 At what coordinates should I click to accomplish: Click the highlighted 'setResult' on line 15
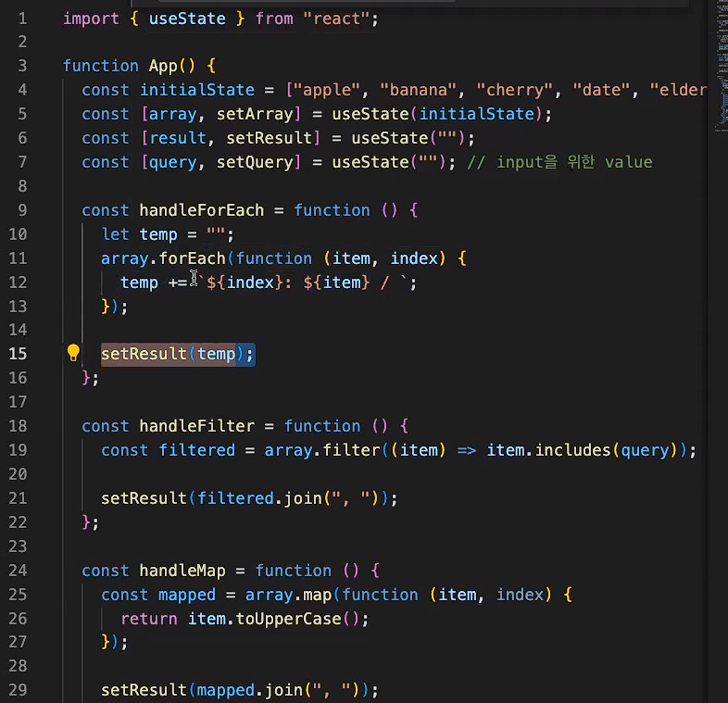coord(144,355)
